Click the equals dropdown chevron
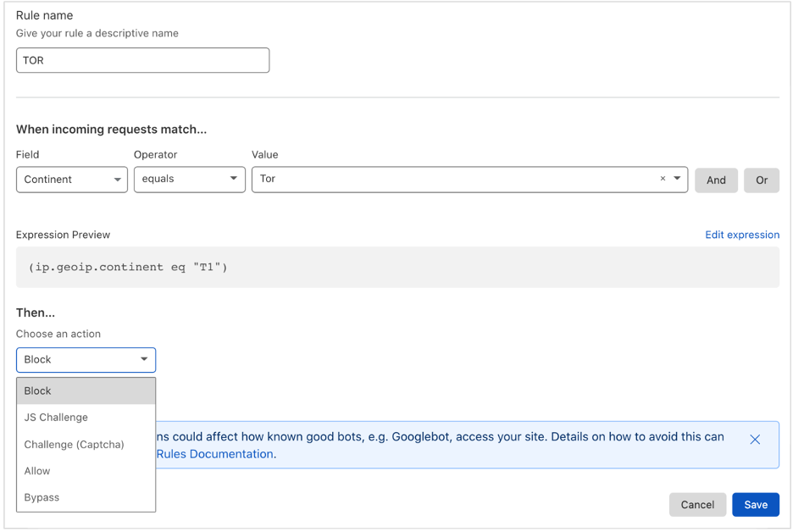 [x=233, y=180]
